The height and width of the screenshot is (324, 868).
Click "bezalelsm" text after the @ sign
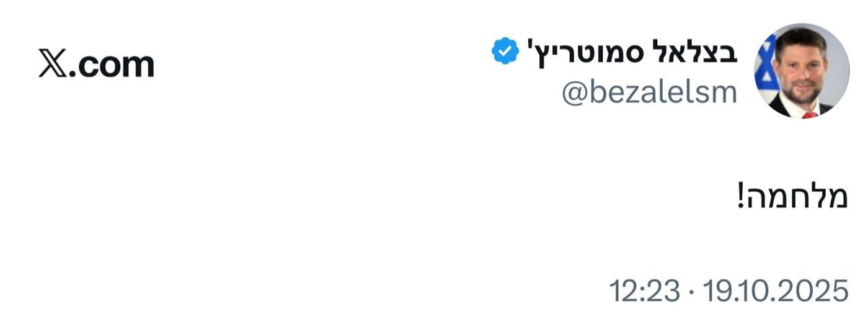point(661,93)
